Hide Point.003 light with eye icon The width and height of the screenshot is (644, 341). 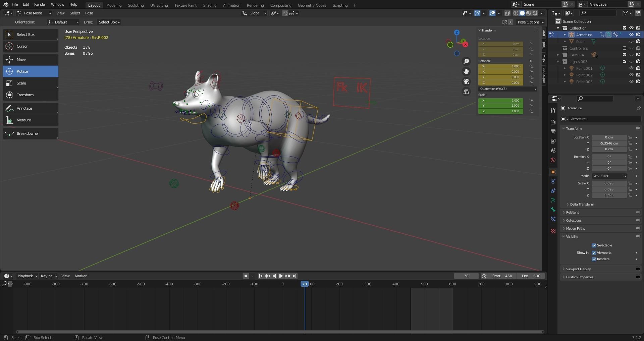(631, 81)
